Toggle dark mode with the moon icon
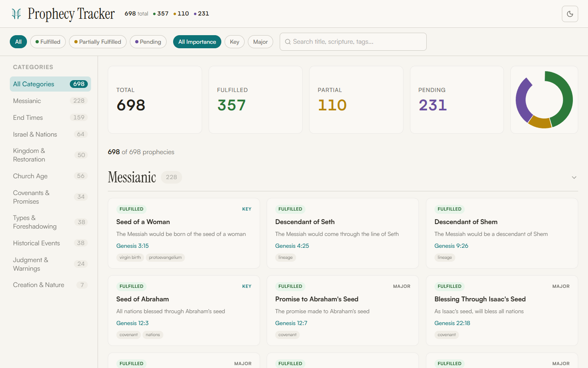Screen dimensions: 588x368 click(x=570, y=13)
